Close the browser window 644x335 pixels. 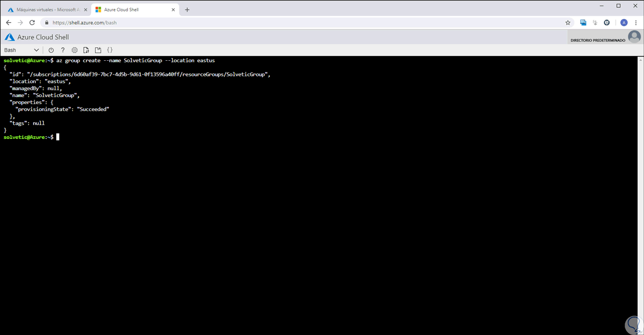coord(635,6)
